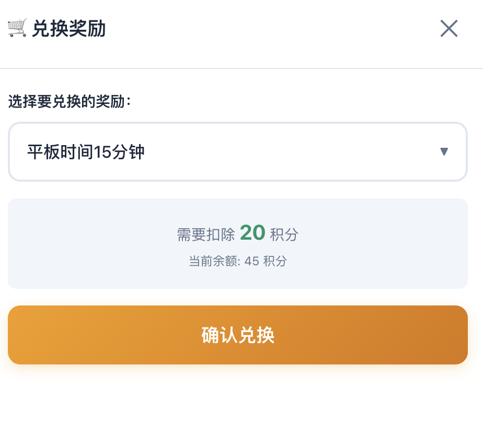Click the number 45 in current balance

click(x=251, y=261)
